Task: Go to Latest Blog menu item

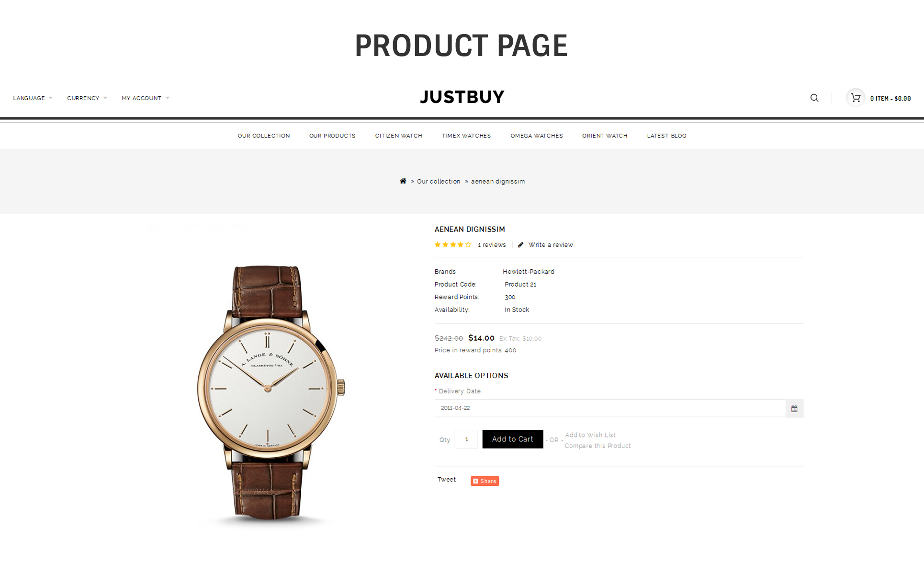Action: (x=666, y=136)
